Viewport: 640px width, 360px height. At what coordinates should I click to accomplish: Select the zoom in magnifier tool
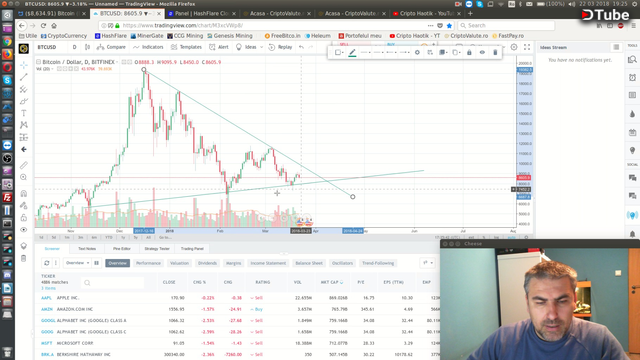(24, 177)
